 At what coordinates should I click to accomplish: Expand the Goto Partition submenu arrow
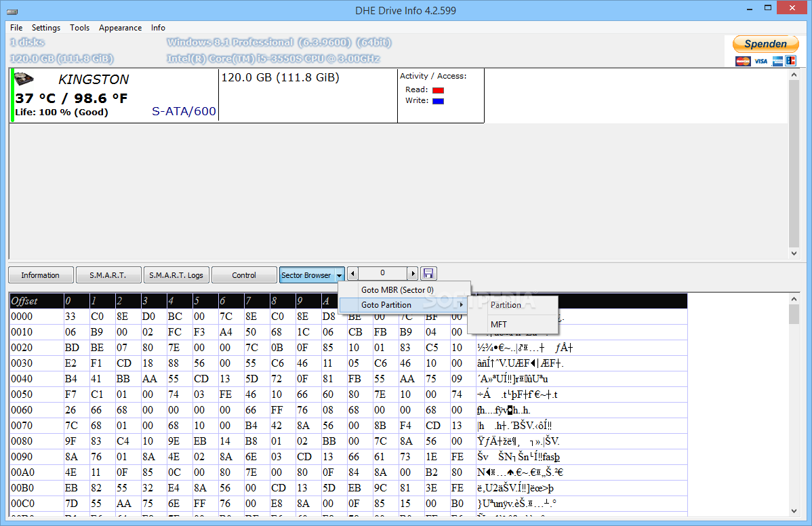[461, 305]
